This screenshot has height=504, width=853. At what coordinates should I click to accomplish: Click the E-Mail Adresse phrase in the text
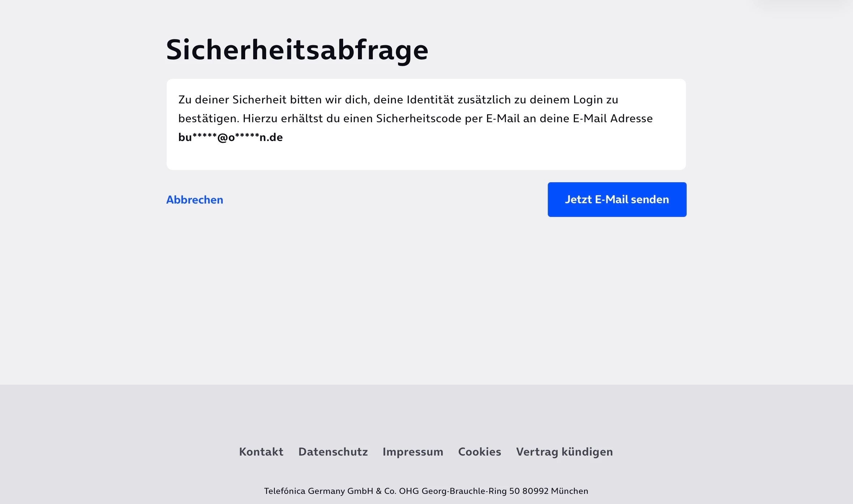(613, 119)
